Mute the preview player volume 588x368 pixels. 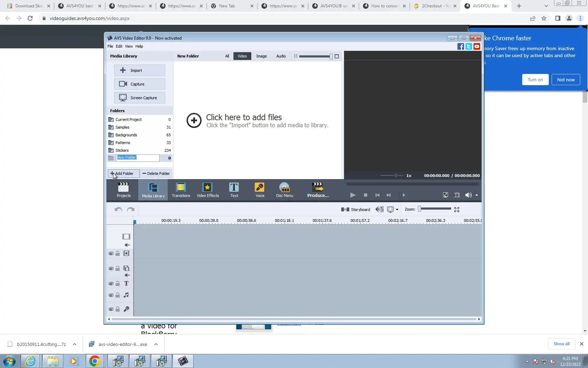pos(468,195)
